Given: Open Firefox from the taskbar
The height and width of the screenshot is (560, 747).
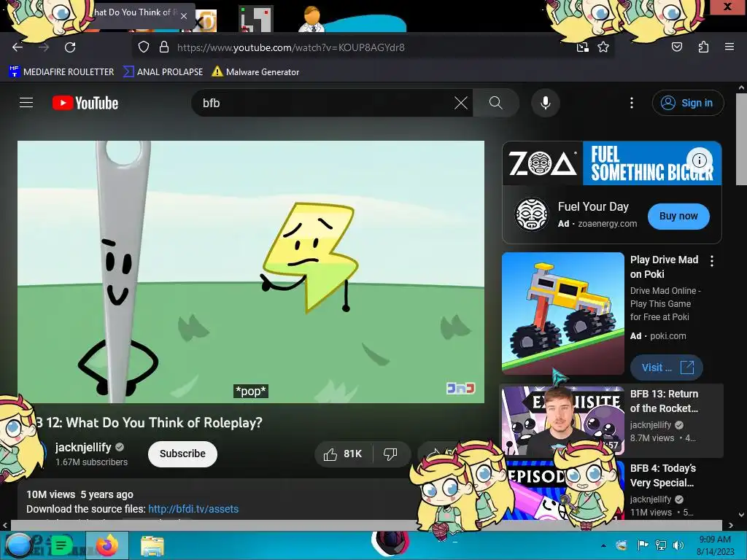Looking at the screenshot, I should coord(107,545).
